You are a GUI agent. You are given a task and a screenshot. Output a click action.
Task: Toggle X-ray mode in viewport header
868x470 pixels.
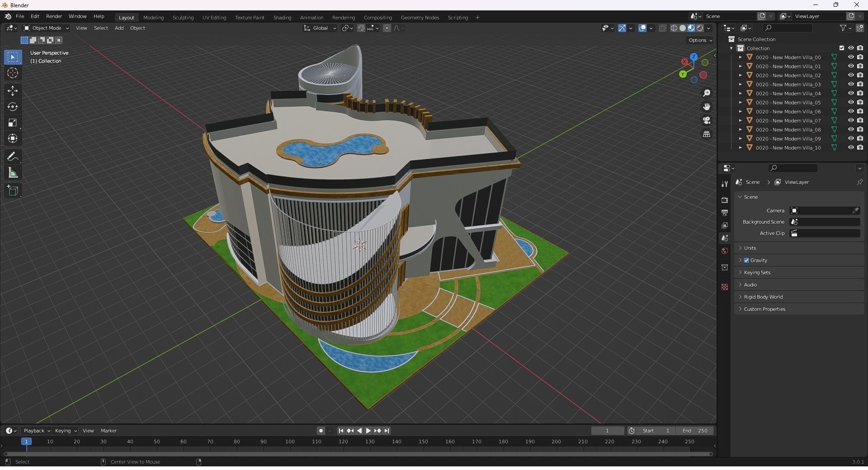pos(662,28)
